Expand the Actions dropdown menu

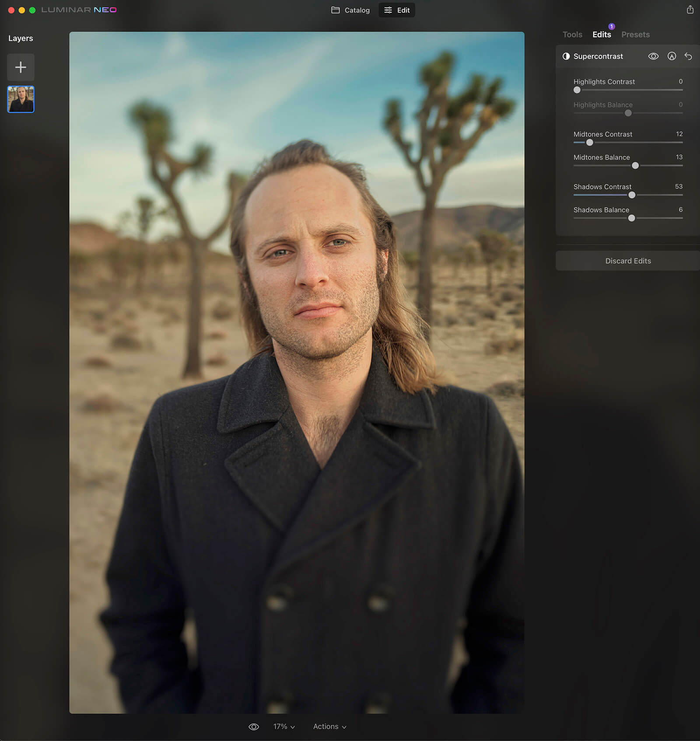tap(329, 727)
